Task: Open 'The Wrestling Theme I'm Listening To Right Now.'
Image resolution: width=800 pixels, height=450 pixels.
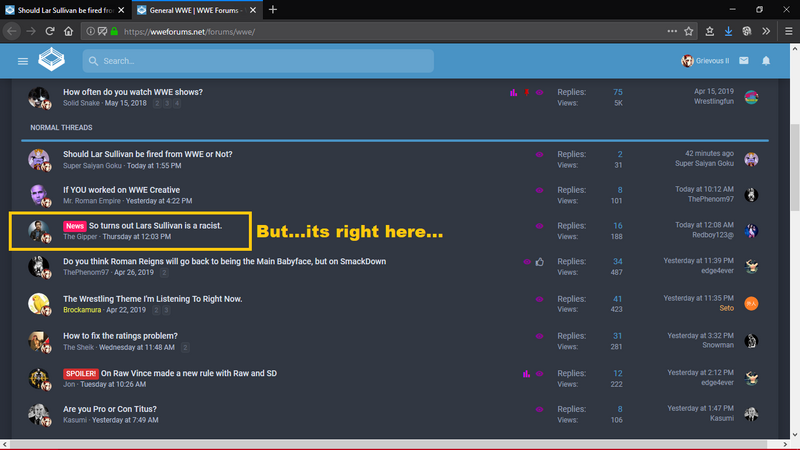Action: click(153, 299)
